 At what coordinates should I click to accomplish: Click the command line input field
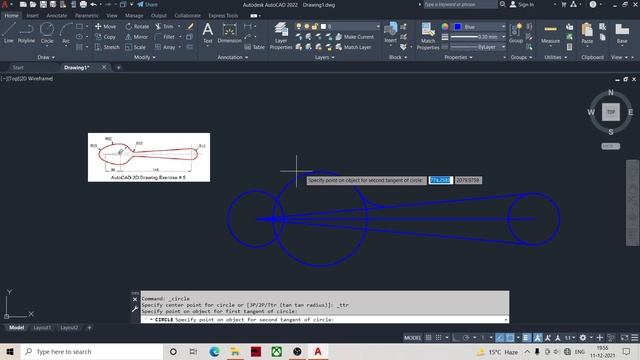(325, 320)
